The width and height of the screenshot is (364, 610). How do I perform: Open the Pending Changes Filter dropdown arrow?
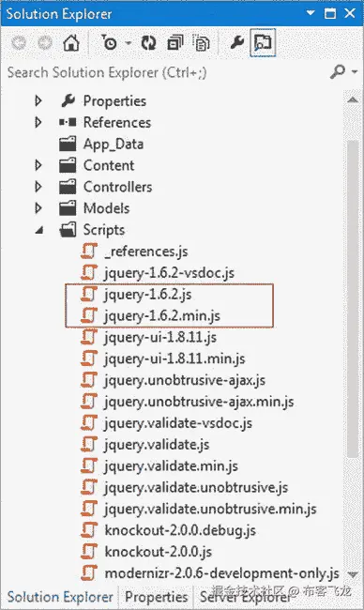(129, 43)
